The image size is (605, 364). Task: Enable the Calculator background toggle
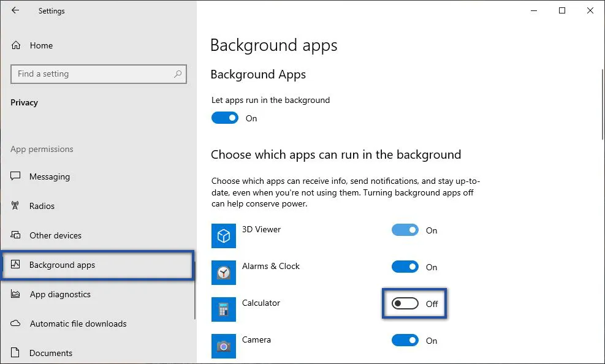(x=405, y=304)
